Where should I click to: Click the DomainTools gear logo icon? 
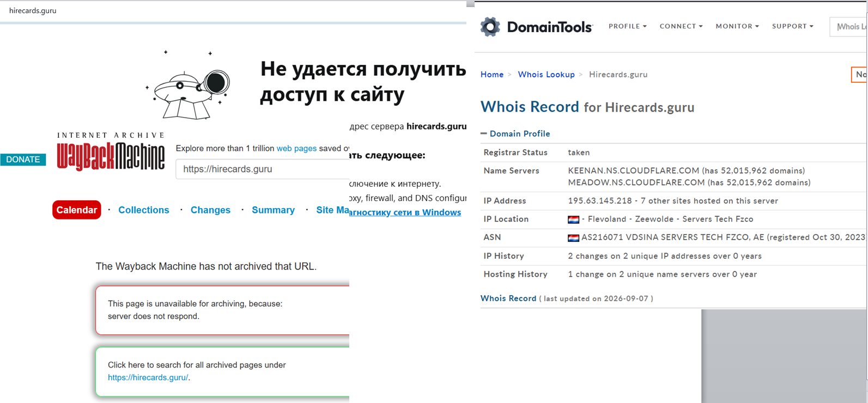pyautogui.click(x=490, y=27)
